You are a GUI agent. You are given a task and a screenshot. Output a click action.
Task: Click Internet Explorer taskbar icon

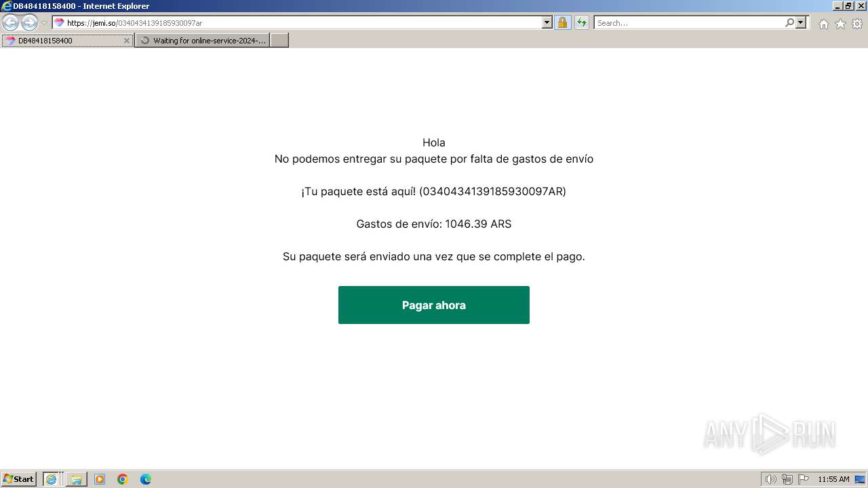point(52,479)
